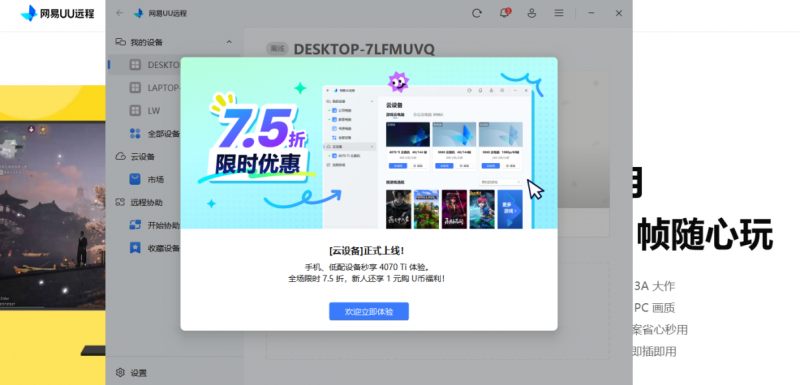Click the 网易UU远程 logo on the webpage
Screen dimensions: 800x385
[57, 14]
